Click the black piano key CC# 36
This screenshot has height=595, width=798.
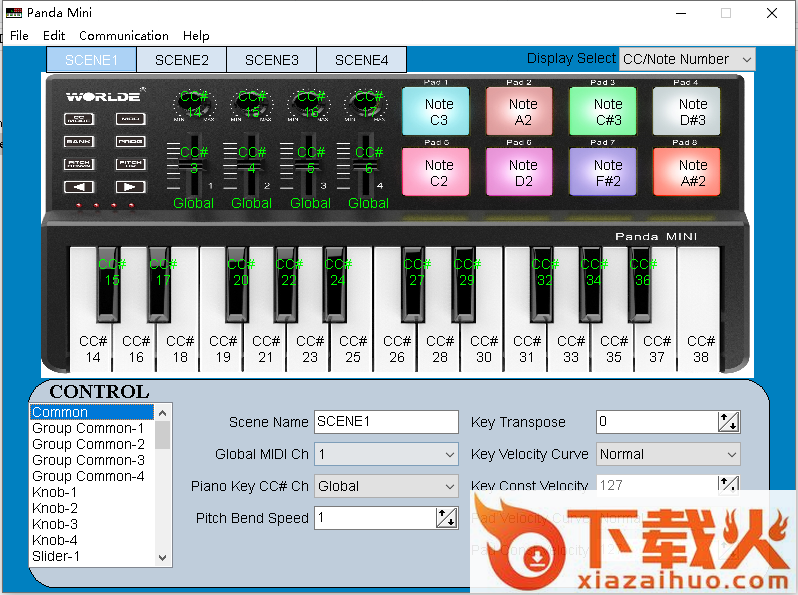pyautogui.click(x=640, y=284)
